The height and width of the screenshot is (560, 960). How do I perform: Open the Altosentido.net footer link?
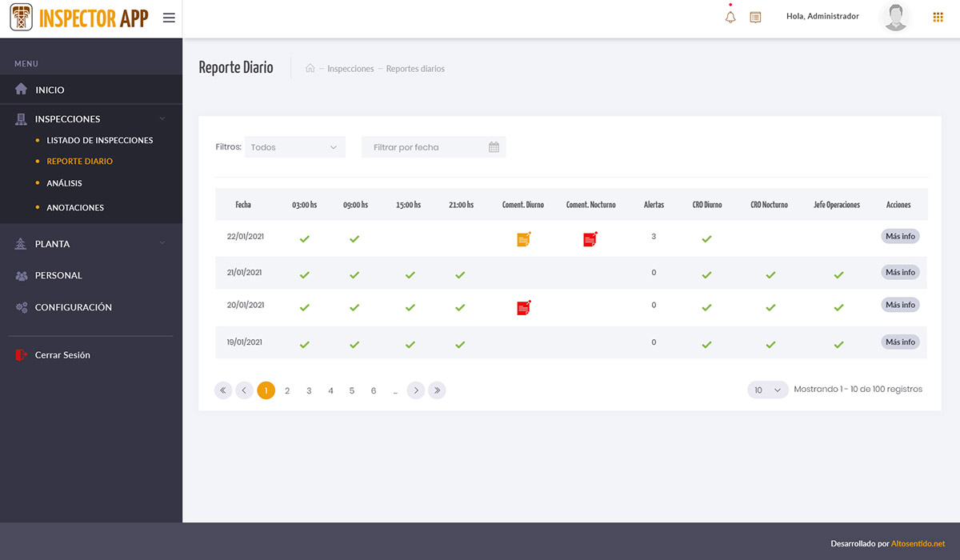coord(918,543)
